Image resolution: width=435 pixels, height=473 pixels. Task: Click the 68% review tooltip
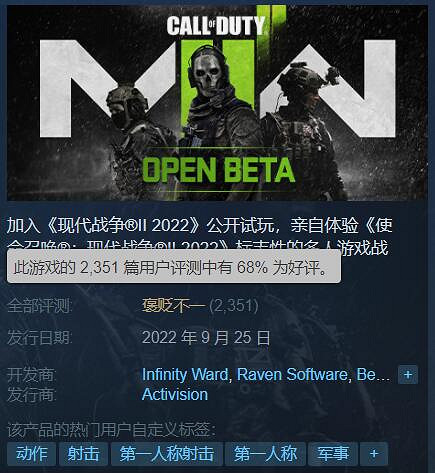pyautogui.click(x=174, y=267)
